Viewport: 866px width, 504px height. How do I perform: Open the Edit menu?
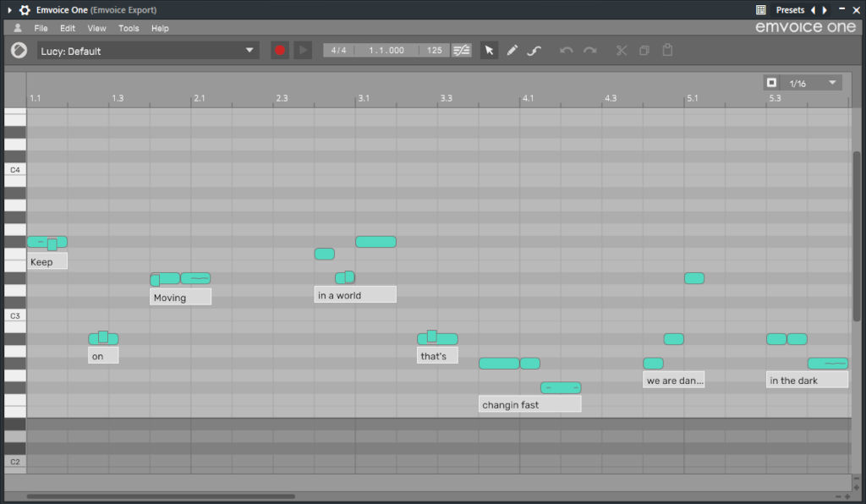click(68, 29)
